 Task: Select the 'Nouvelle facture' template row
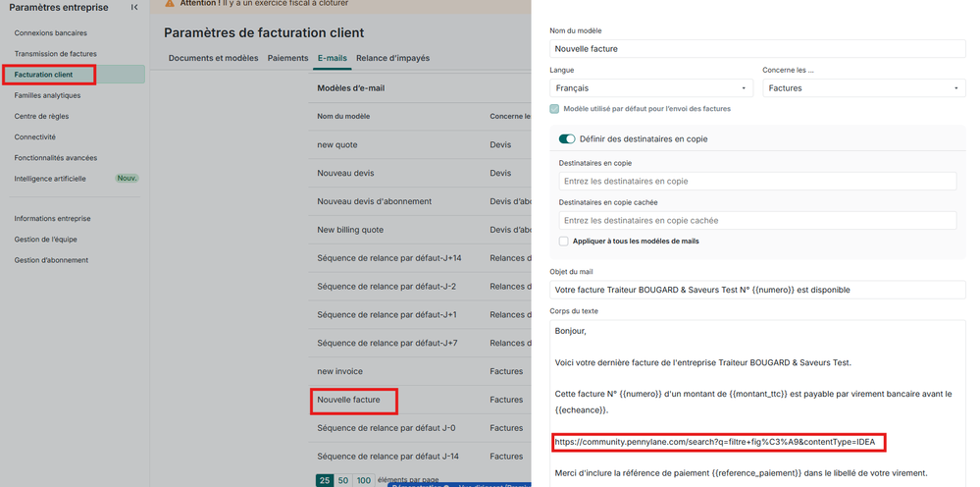[348, 400]
